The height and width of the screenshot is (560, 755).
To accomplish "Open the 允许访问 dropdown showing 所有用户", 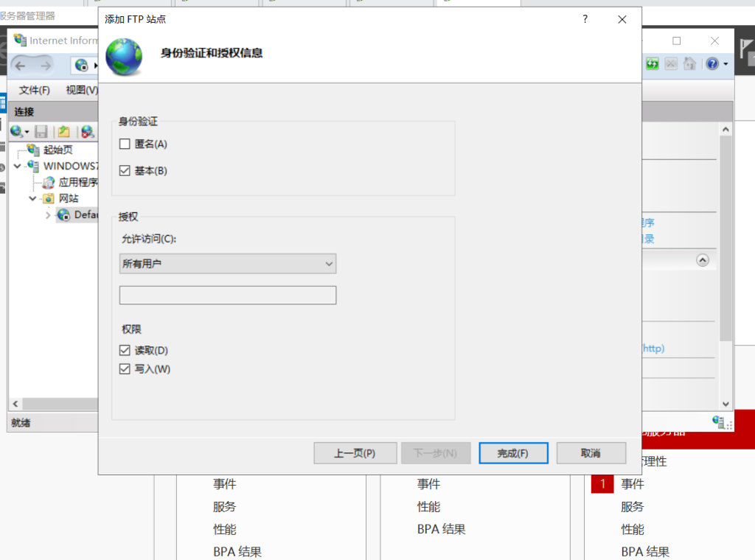I will [227, 264].
